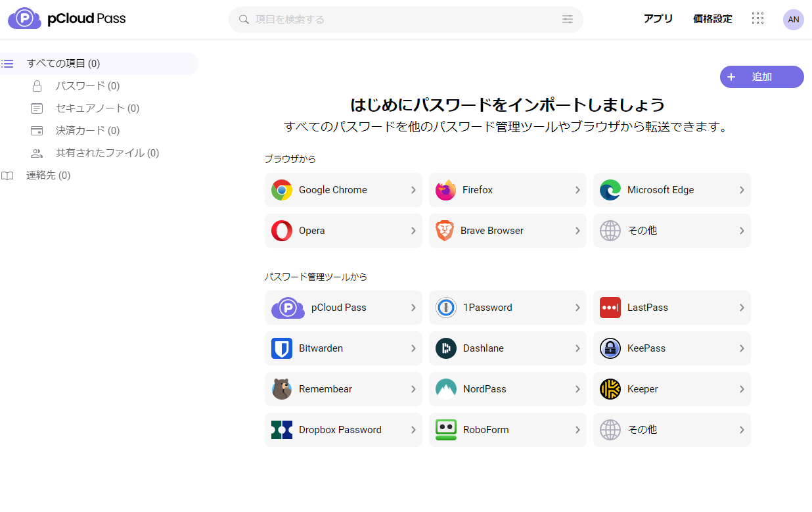The image size is (812, 512).
Task: Open セキュアノート (0) category
Action: click(x=97, y=108)
